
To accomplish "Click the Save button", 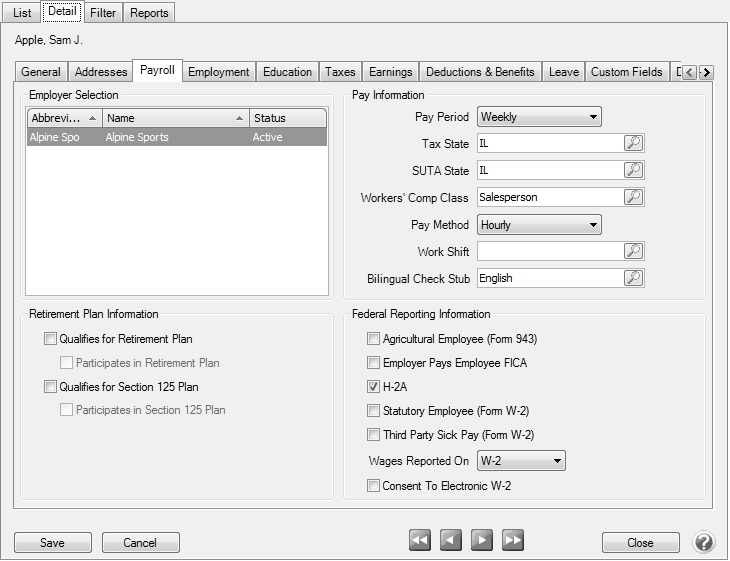I will pos(52,543).
